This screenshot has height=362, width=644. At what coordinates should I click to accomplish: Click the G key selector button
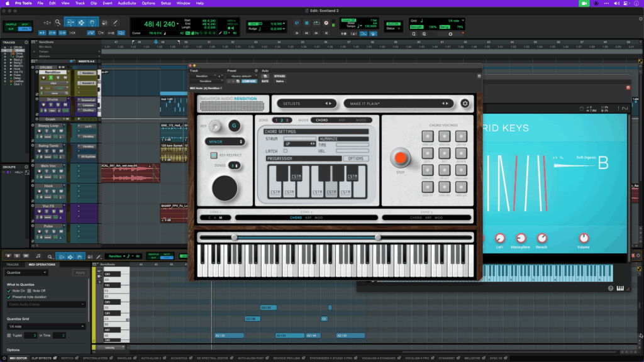click(234, 126)
